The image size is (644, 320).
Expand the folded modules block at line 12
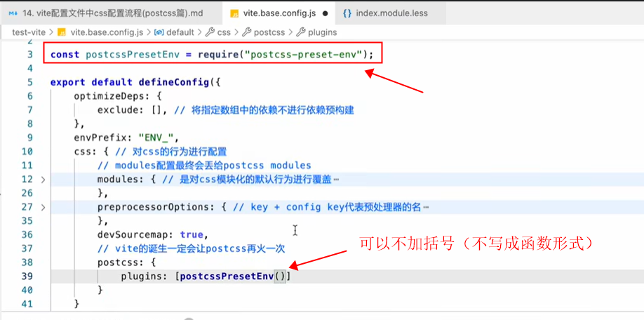pos(43,180)
